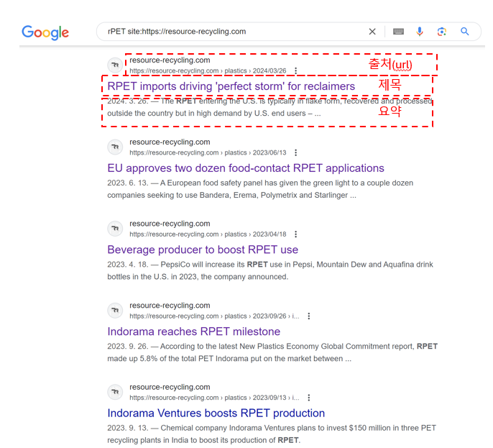Image resolution: width=493 pixels, height=448 pixels.
Task: Click site favicon of the 2023/06/13 result
Action: click(115, 147)
